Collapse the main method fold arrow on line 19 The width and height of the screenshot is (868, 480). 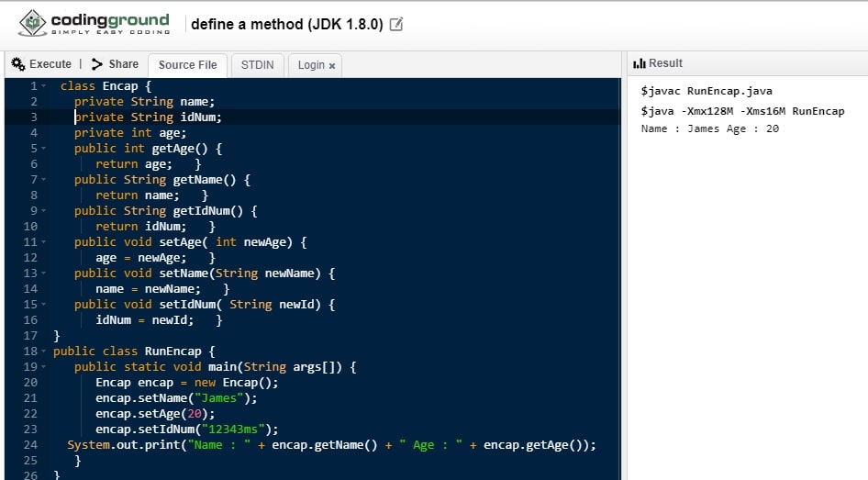(x=43, y=367)
